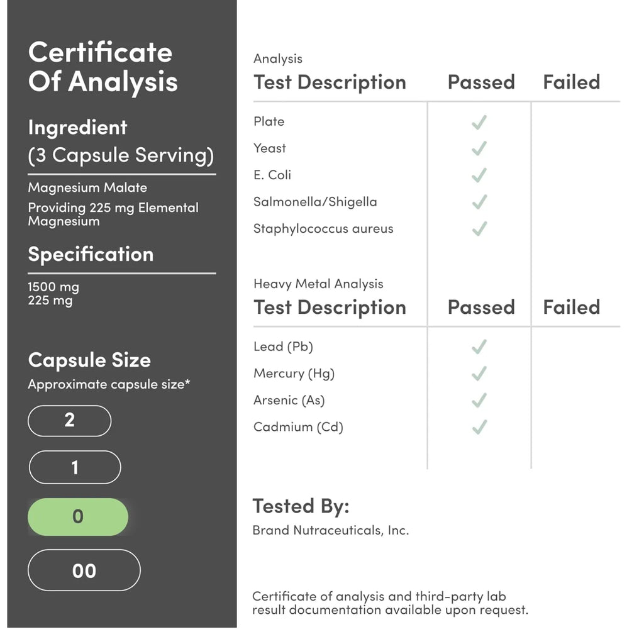644x644 pixels.
Task: Click the Analysis section label
Action: (x=277, y=58)
